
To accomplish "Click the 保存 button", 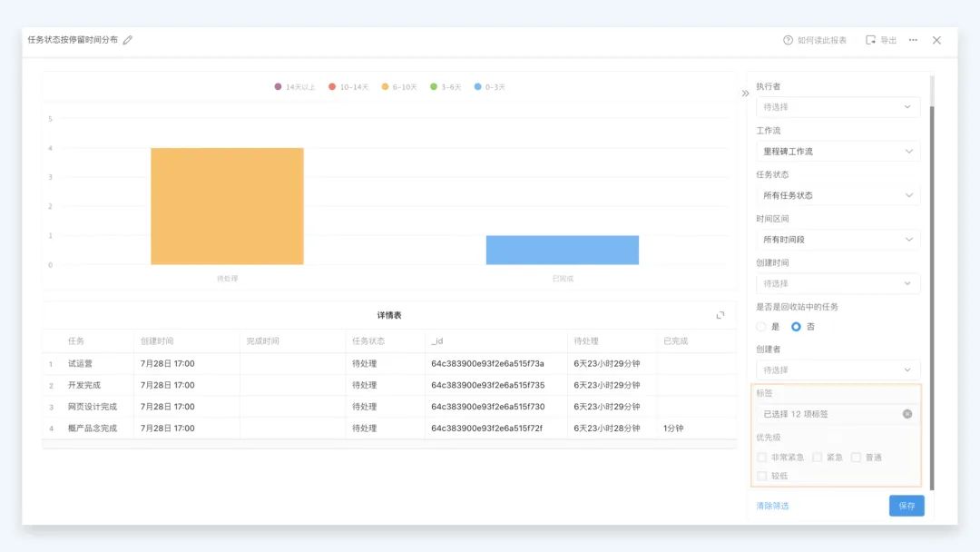I will click(x=906, y=506).
